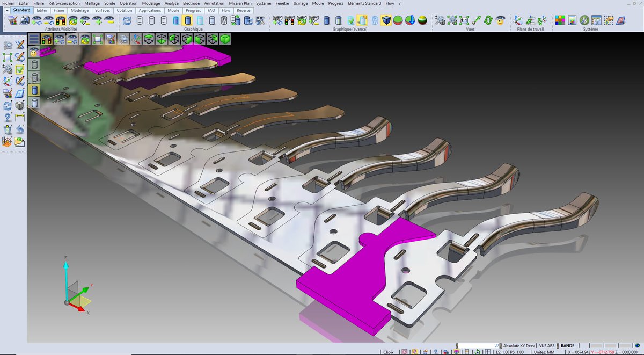Click the hamburger menu icon in the viewport toolbar
This screenshot has width=644, height=355.
click(x=34, y=39)
